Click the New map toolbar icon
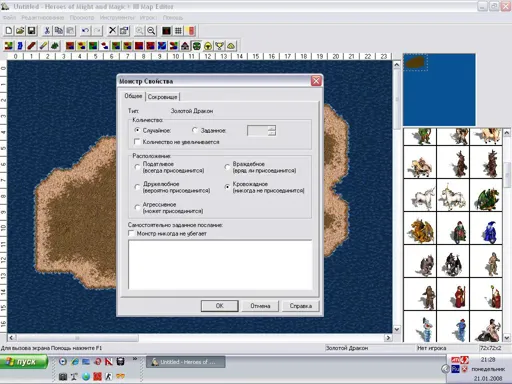Screen dimensions: 512x384 [x=9, y=31]
